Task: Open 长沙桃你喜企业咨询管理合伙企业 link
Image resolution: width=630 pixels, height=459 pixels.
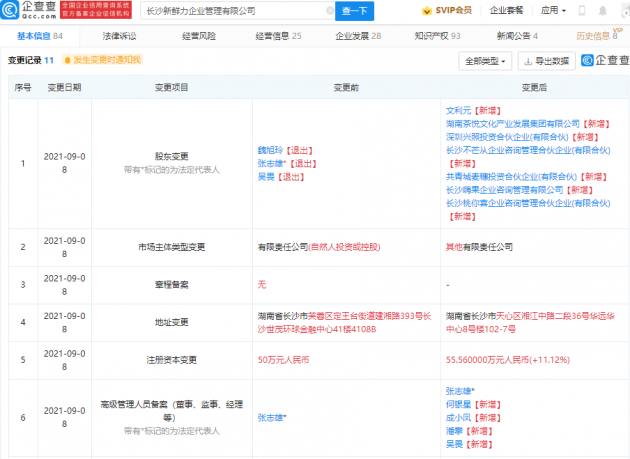Action: coord(528,203)
